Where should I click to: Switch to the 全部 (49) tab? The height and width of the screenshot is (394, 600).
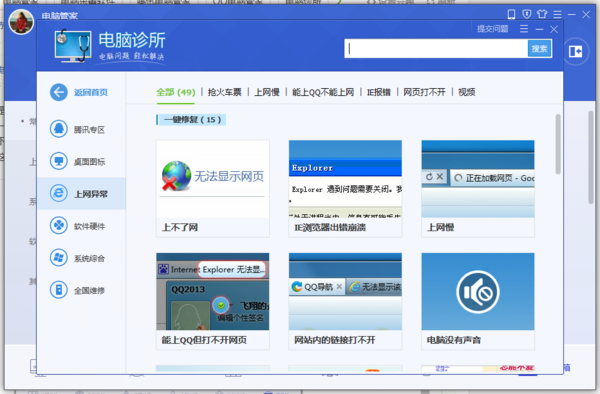tap(175, 92)
